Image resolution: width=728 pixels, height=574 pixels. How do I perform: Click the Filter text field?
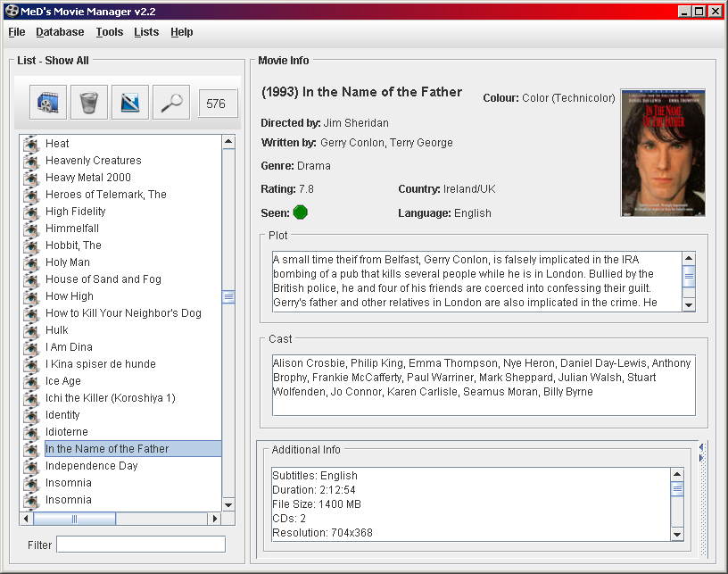coord(141,545)
